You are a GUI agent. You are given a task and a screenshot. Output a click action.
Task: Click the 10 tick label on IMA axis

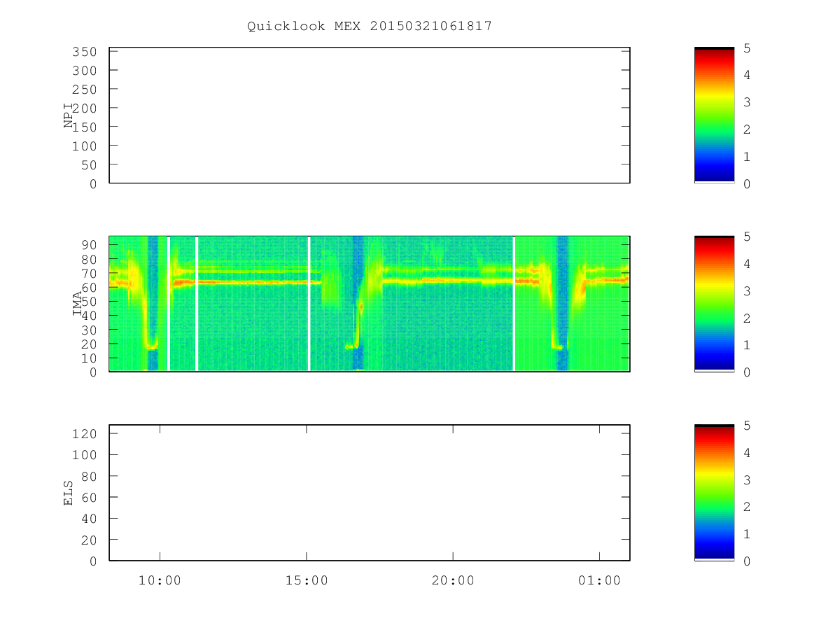88,358
